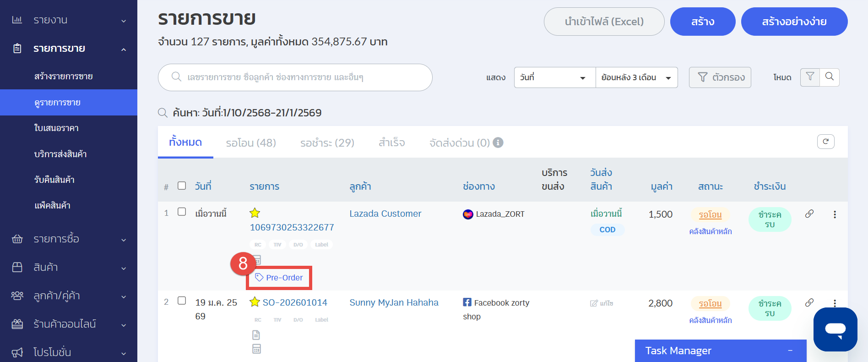The width and height of the screenshot is (868, 362).
Task: Click the refresh icon above the table
Action: [825, 142]
